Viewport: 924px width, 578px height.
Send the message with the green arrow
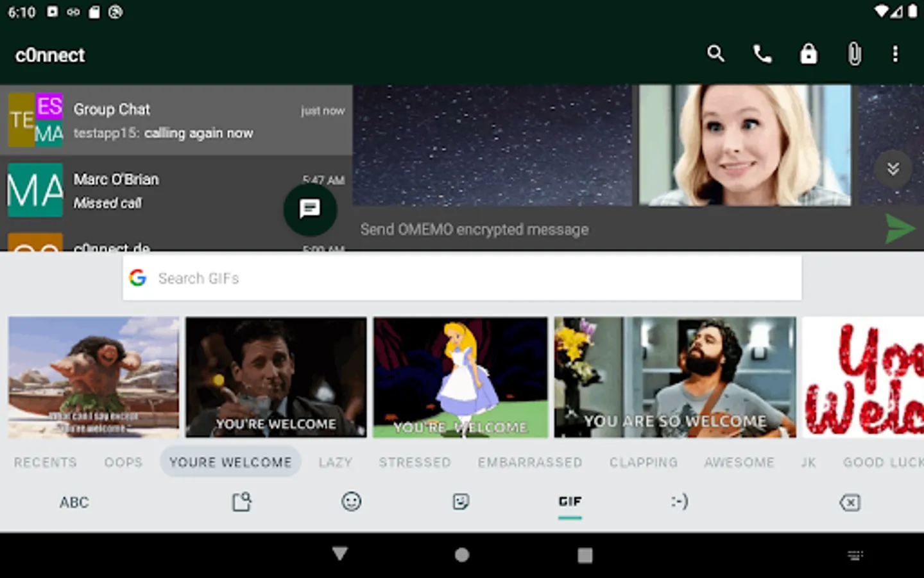click(900, 229)
